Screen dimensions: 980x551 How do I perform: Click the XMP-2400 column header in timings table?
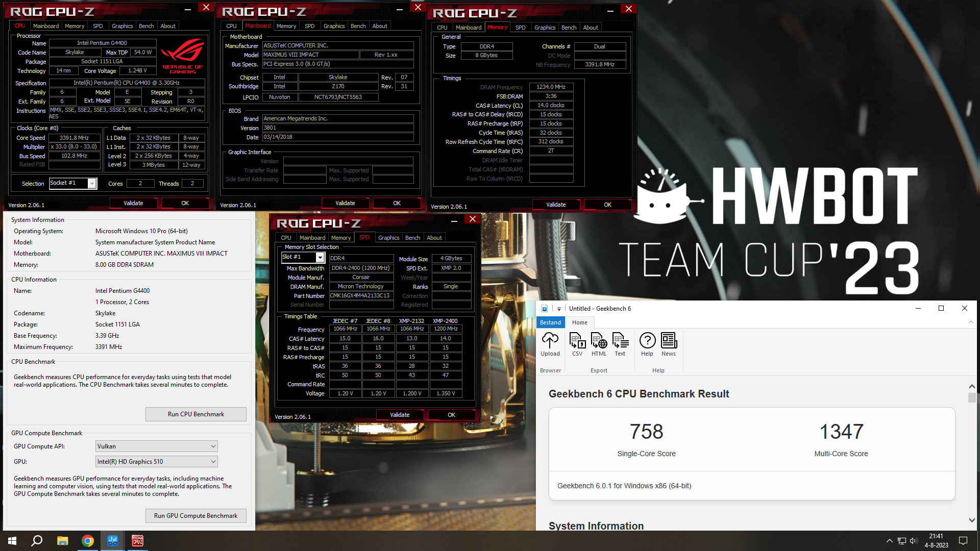(x=445, y=321)
